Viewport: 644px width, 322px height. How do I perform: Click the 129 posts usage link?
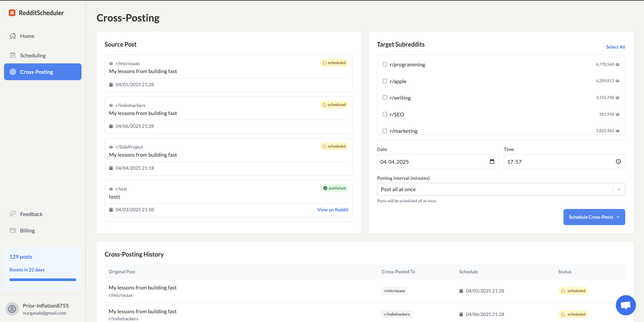coord(21,257)
